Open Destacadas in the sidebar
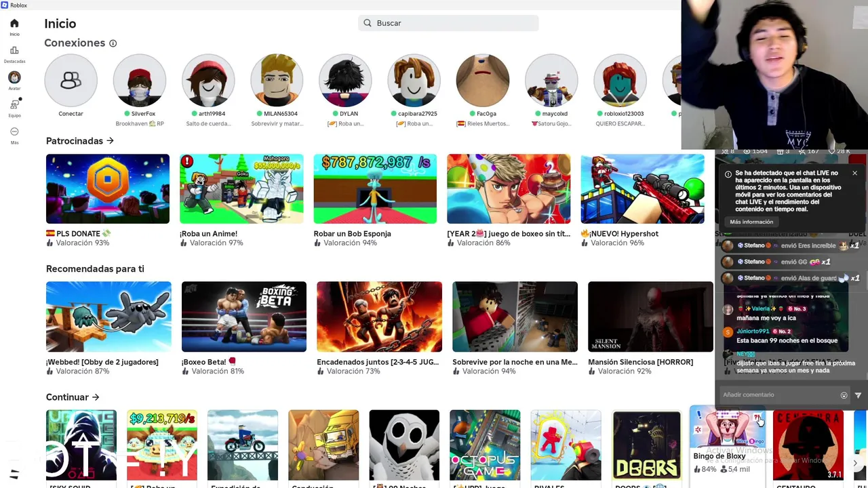868x488 pixels. (x=14, y=54)
